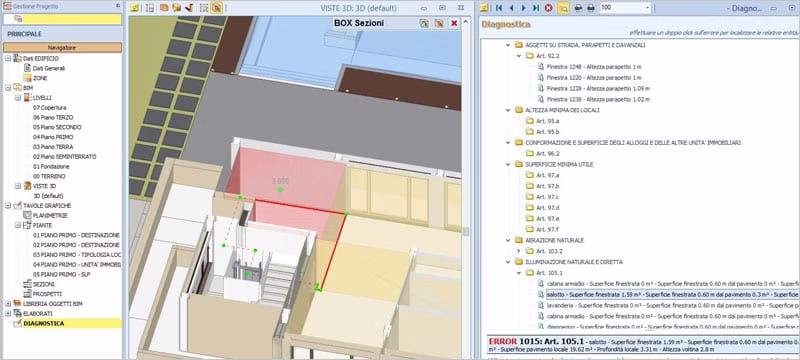
Task: Open 03 PIANO PRIMO - TIPOLOGIA LOC plan
Action: tap(77, 254)
